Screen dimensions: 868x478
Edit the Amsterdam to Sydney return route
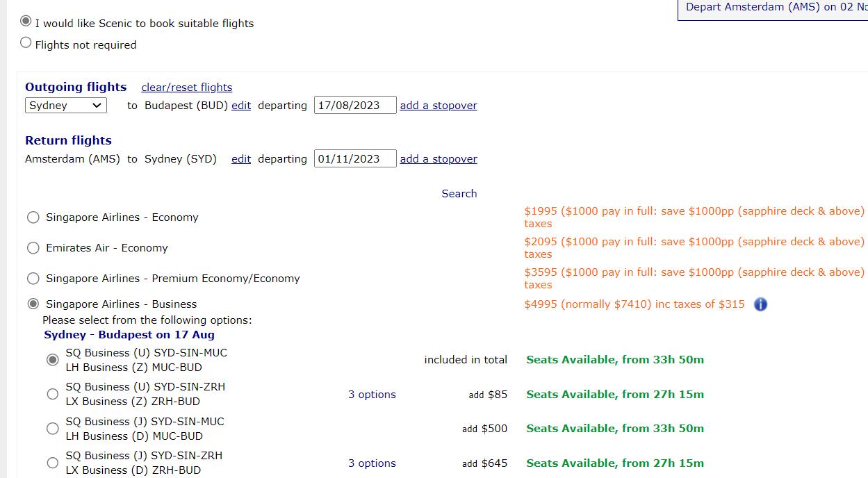(x=241, y=159)
